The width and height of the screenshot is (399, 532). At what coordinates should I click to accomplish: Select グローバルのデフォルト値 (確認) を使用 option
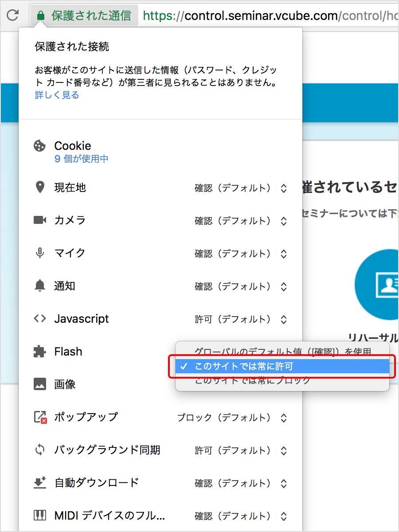tap(282, 352)
